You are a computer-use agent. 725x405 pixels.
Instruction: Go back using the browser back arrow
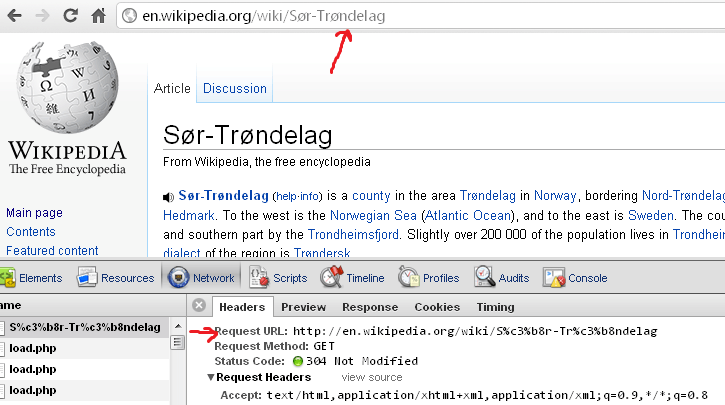click(x=14, y=16)
